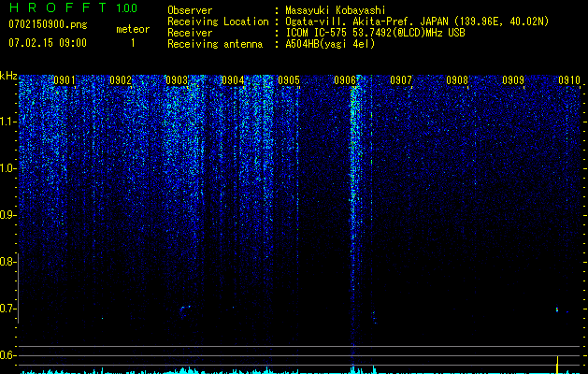Click time marker 0909

pos(513,80)
